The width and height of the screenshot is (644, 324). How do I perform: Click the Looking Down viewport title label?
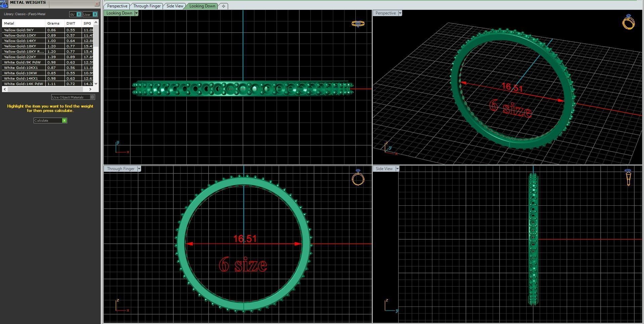[x=119, y=13]
